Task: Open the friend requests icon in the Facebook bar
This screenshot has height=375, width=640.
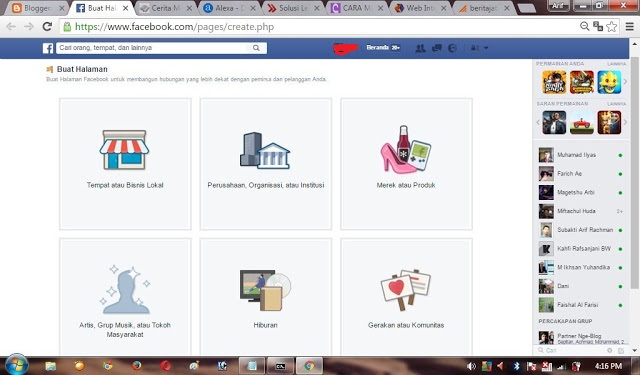Action: 420,48
